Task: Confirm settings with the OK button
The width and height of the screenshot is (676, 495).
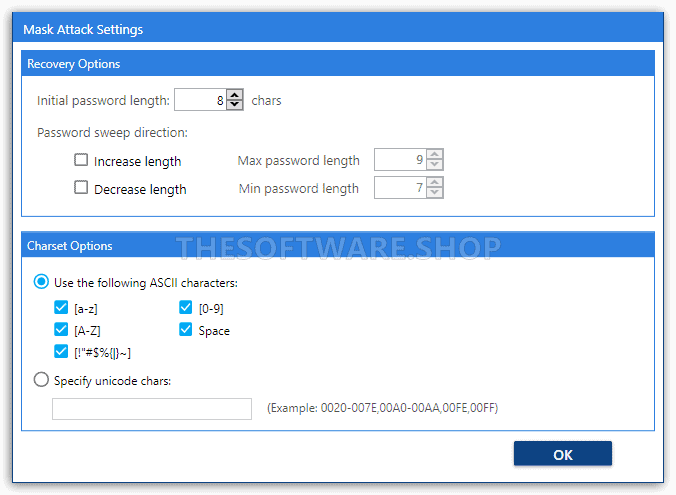Action: coord(562,454)
